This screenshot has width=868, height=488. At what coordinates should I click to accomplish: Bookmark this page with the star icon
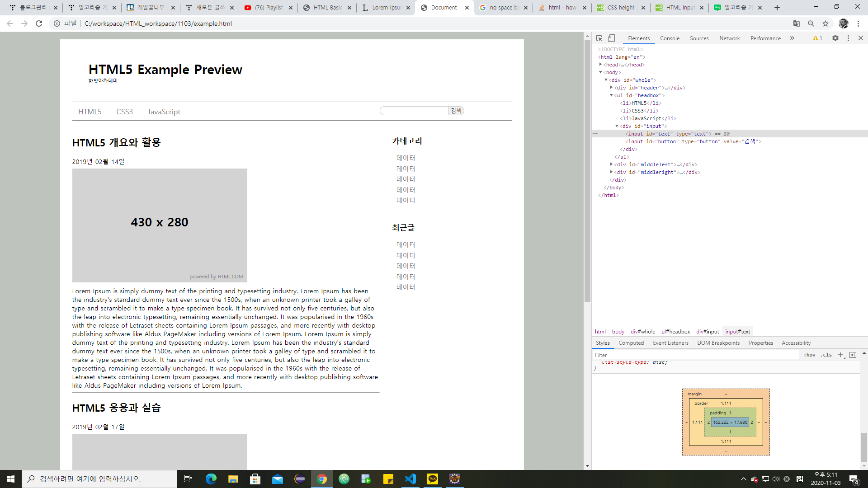click(826, 23)
